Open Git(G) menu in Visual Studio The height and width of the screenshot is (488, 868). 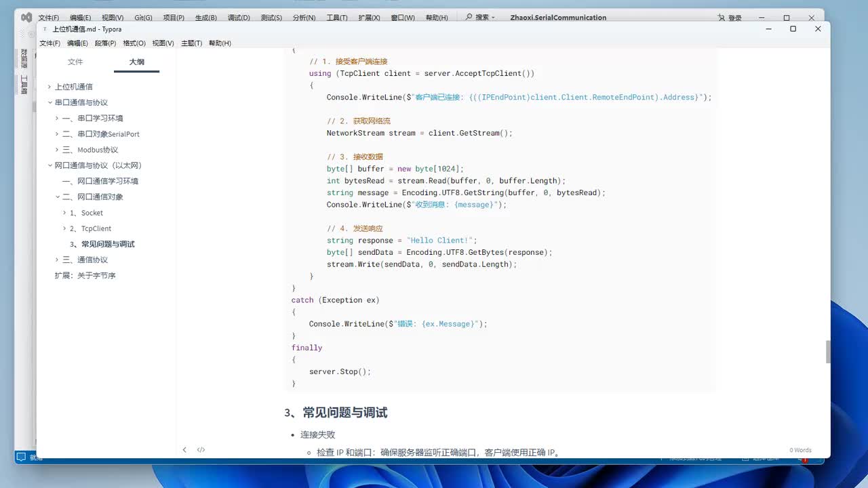click(143, 18)
